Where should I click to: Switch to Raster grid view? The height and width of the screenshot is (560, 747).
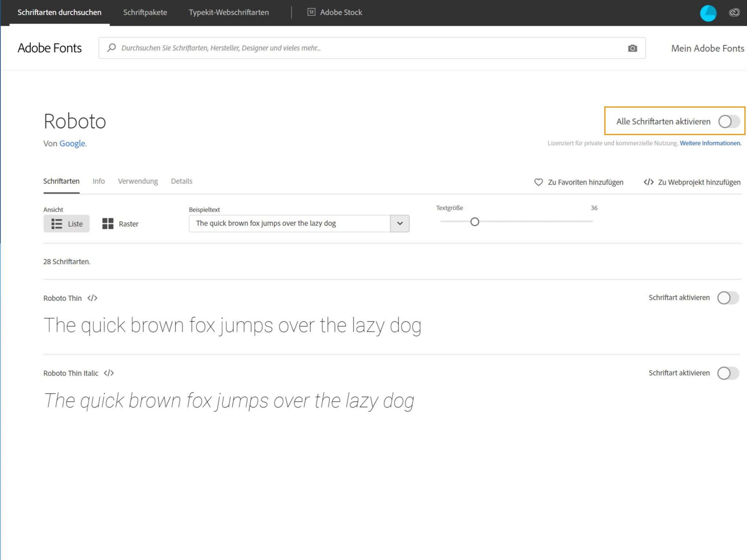(120, 224)
